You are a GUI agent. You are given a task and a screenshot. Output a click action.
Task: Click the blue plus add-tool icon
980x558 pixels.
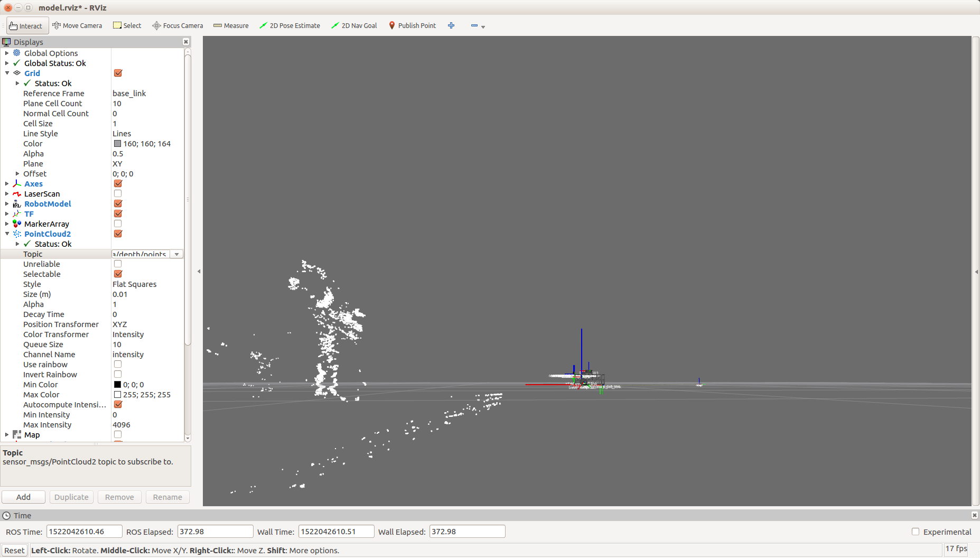(x=451, y=25)
